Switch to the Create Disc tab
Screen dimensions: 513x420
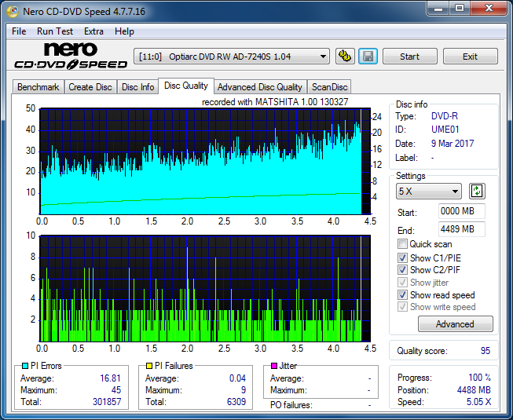(x=90, y=87)
